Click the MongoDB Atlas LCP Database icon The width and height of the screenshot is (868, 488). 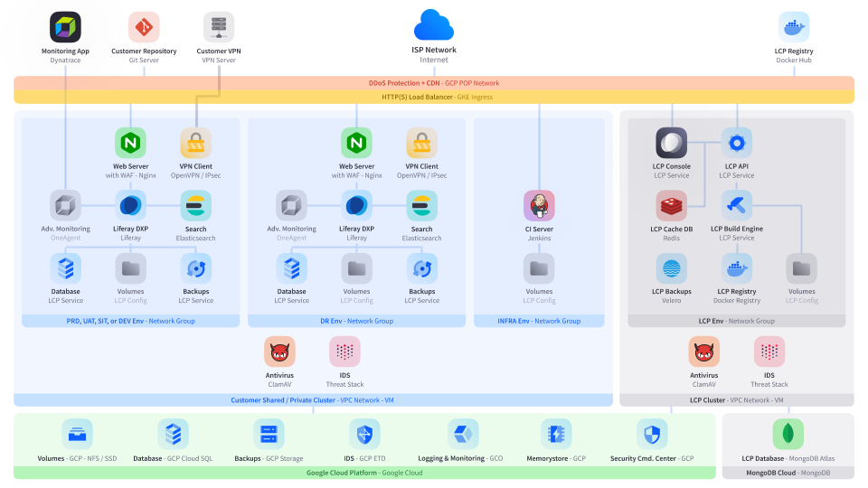pyautogui.click(x=788, y=435)
